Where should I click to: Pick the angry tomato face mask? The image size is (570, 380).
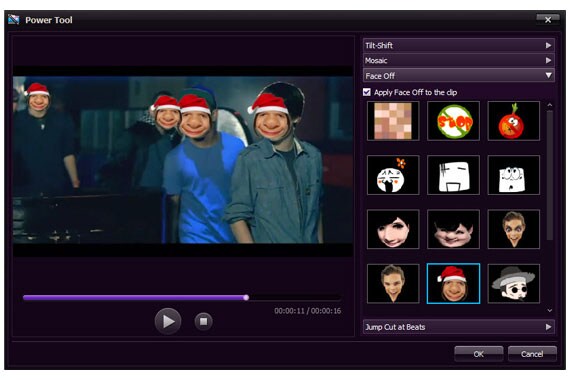click(x=514, y=121)
